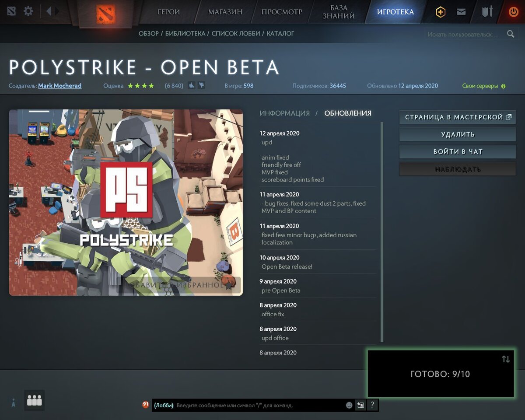Go to the ОБЗОР section
525x420 pixels.
(x=149, y=33)
